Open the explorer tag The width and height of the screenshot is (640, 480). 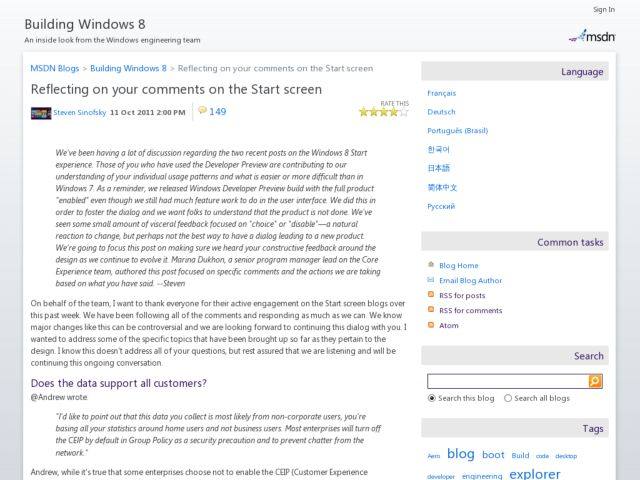(534, 474)
